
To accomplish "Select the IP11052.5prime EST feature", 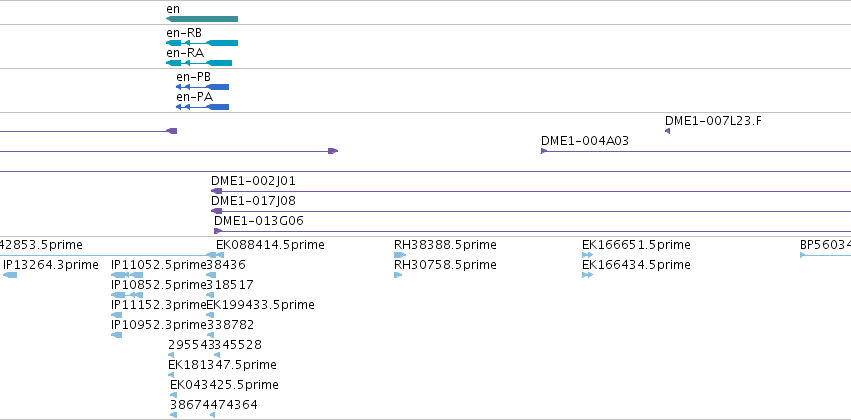I will 127,275.
